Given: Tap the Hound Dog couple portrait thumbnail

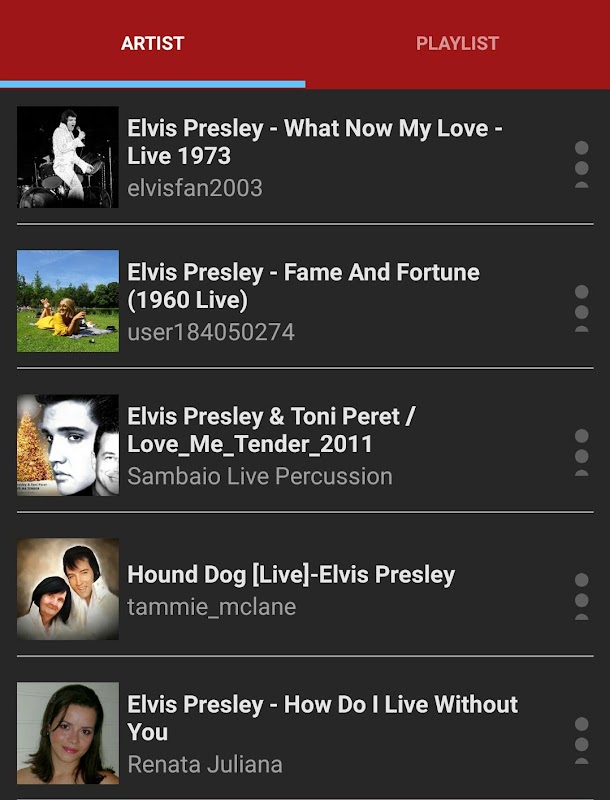Looking at the screenshot, I should click(68, 589).
